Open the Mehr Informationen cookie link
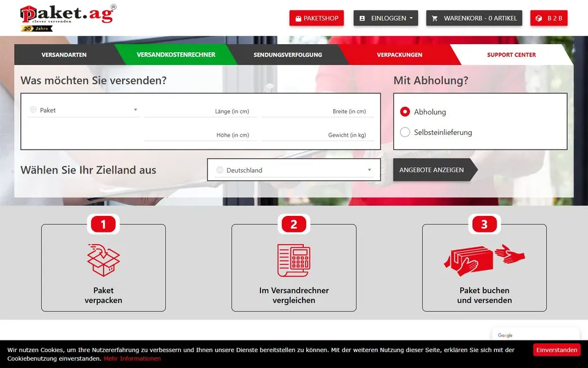 132,358
